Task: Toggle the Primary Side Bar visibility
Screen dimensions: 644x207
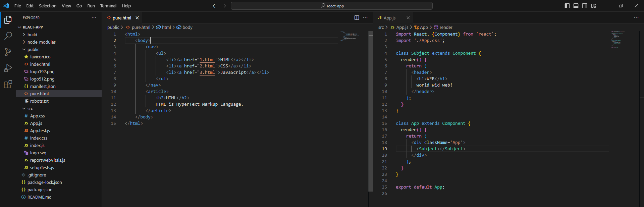Action: [567, 6]
